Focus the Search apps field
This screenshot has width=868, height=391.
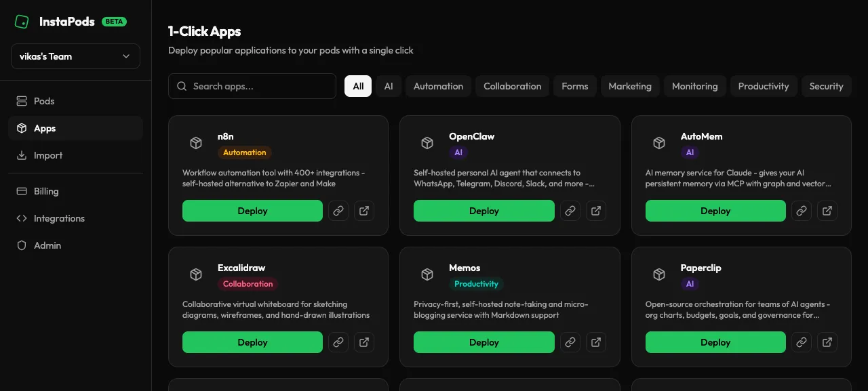click(x=252, y=86)
